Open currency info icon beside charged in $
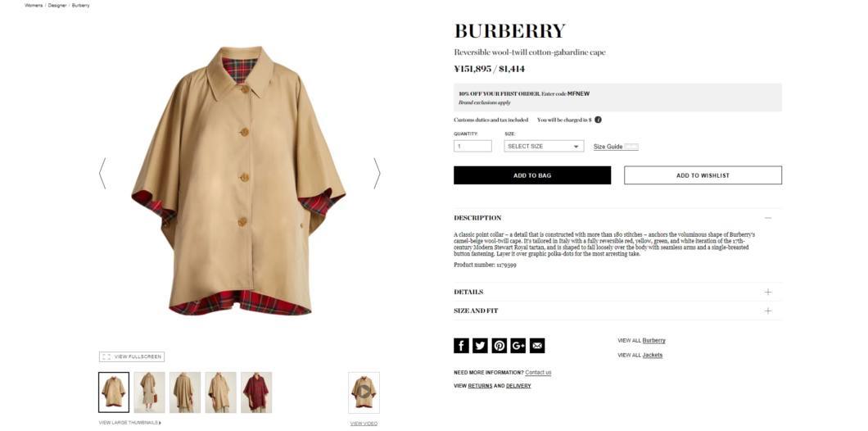868x431 pixels. click(598, 120)
